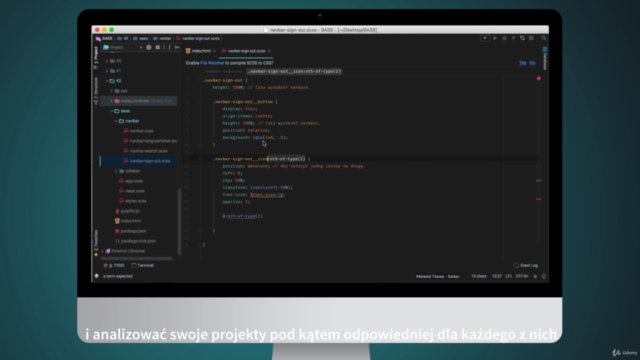Click the Run triangle icon in toolbar
This screenshot has width=640, height=360.
point(495,38)
